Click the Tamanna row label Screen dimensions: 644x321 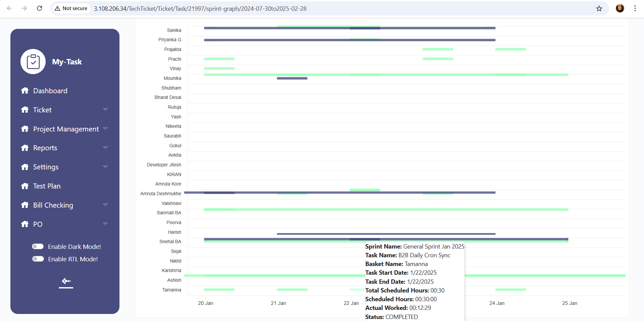[x=171, y=290]
